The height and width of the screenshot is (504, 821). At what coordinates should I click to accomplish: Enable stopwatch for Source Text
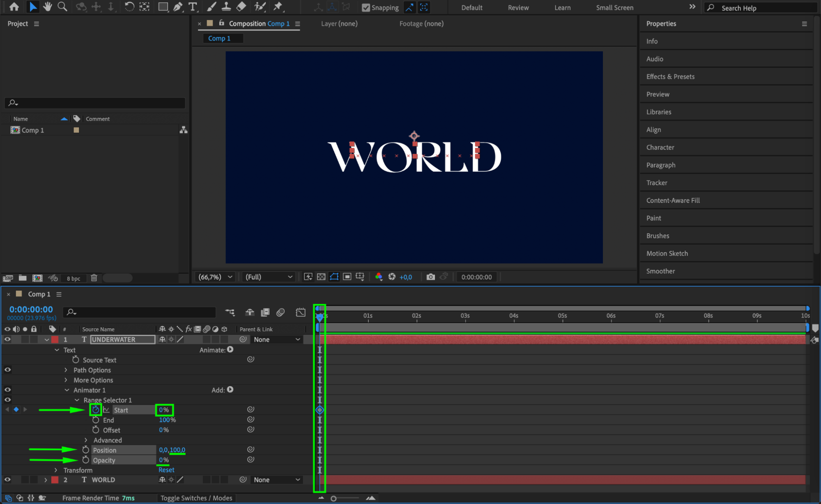pyautogui.click(x=76, y=359)
